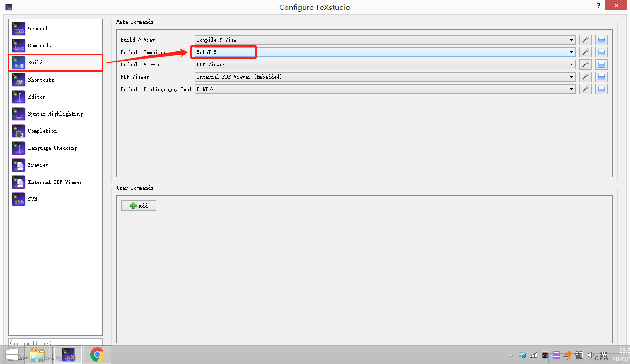Screen dimensions: 630x364
Task: Switch to TeXstudio in the taskbar
Action: (x=68, y=355)
